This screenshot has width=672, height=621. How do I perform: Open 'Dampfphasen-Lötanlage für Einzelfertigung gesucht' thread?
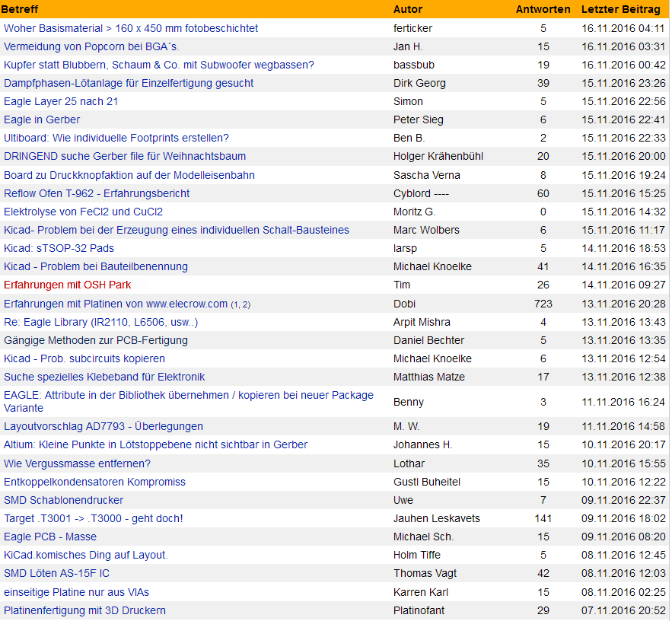pos(129,83)
